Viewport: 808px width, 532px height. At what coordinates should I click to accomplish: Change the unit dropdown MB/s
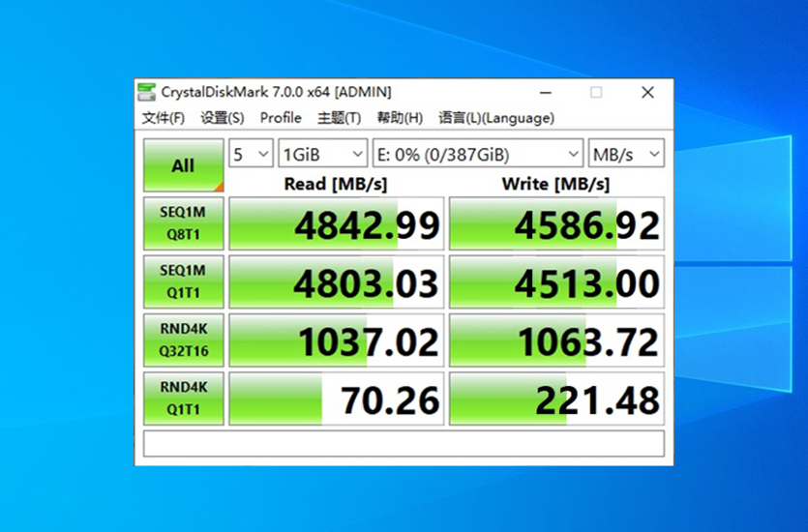click(626, 154)
